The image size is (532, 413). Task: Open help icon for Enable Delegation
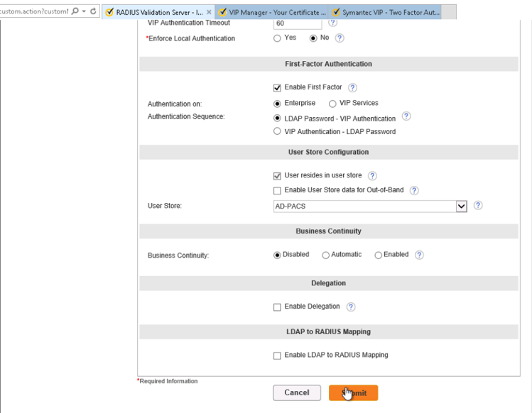point(351,307)
